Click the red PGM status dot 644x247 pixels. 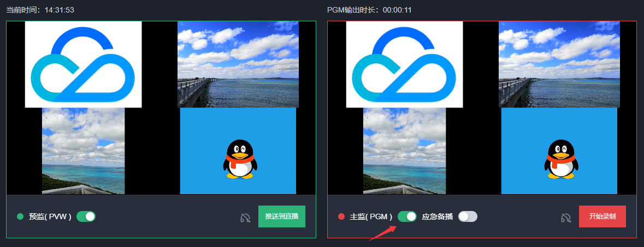341,216
